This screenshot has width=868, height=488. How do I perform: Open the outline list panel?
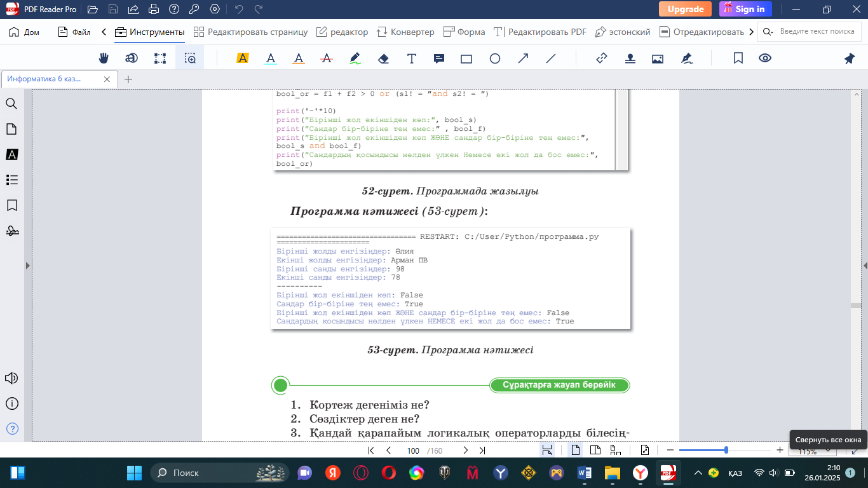pyautogui.click(x=11, y=180)
